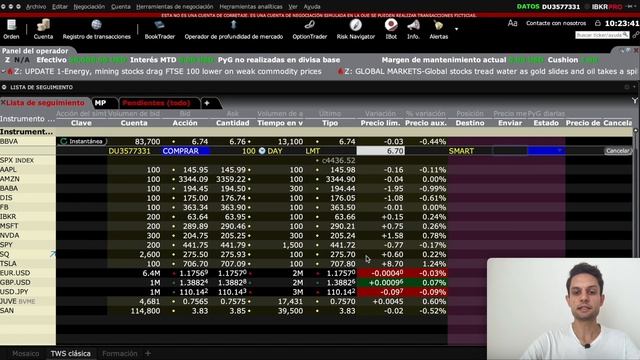Open Operador de profundidad de mercado
The width and height of the screenshot is (640, 360).
coord(233,29)
